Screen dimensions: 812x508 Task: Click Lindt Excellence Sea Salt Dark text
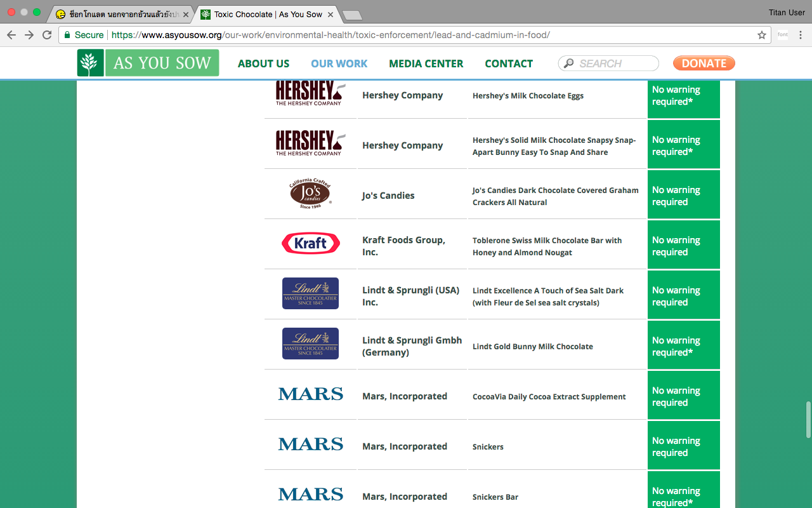tap(548, 297)
